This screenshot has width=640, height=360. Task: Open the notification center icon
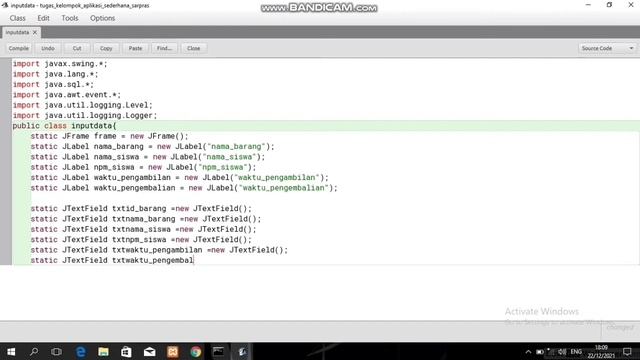click(627, 352)
